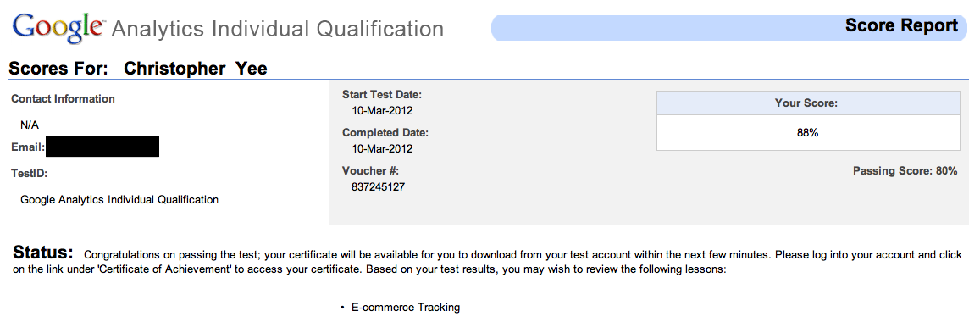The height and width of the screenshot is (322, 980).
Task: Select voucher number 837245127
Action: [378, 186]
